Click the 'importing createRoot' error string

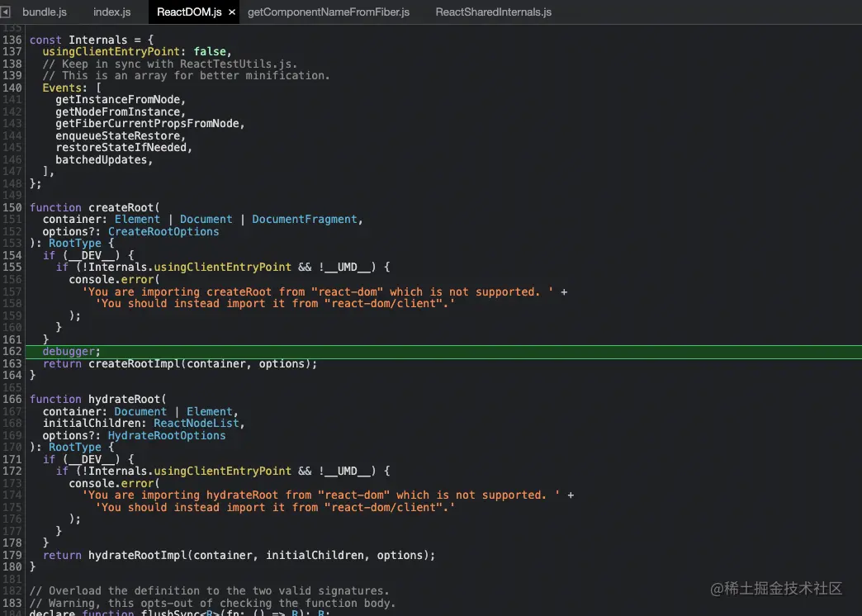coord(318,291)
